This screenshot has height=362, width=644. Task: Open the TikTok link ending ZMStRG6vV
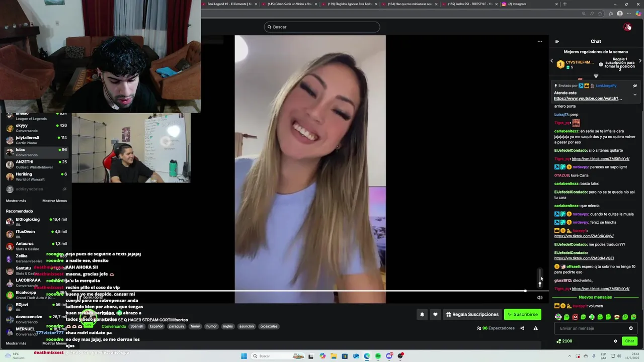point(584,236)
